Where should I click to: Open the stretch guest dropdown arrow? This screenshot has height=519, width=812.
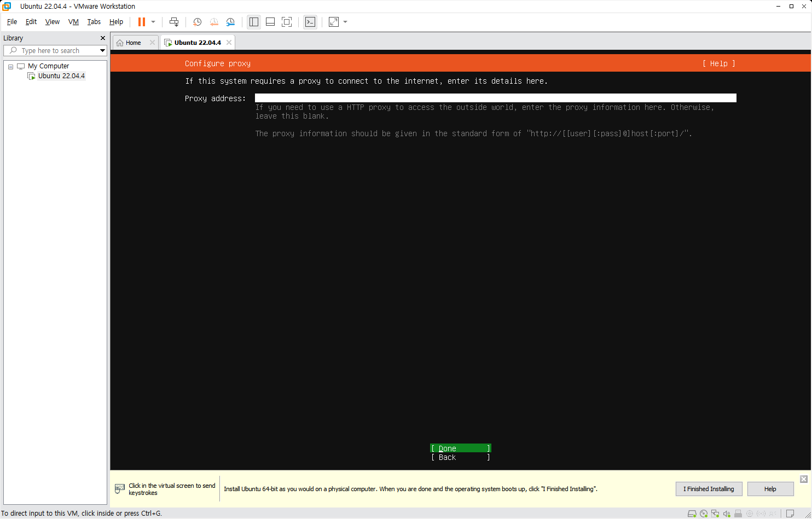345,22
